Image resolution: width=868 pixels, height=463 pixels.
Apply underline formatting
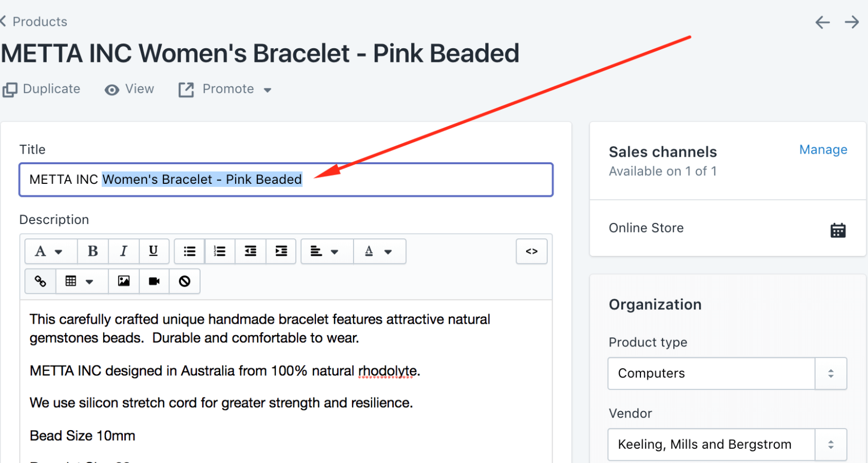tap(154, 251)
